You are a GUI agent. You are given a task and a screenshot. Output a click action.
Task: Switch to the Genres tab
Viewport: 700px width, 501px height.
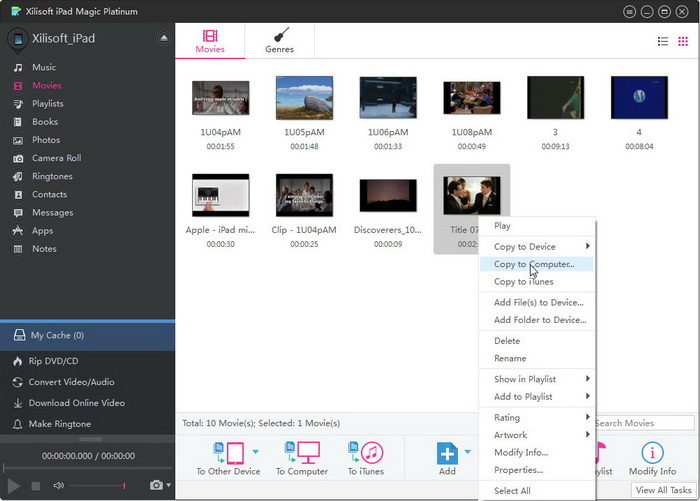click(x=279, y=41)
